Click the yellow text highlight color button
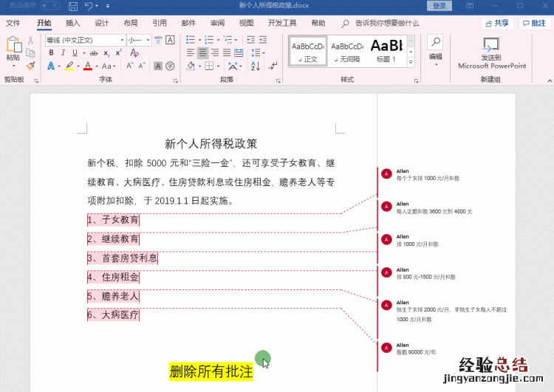Viewport: 554px width, 392px height. pyautogui.click(x=69, y=66)
